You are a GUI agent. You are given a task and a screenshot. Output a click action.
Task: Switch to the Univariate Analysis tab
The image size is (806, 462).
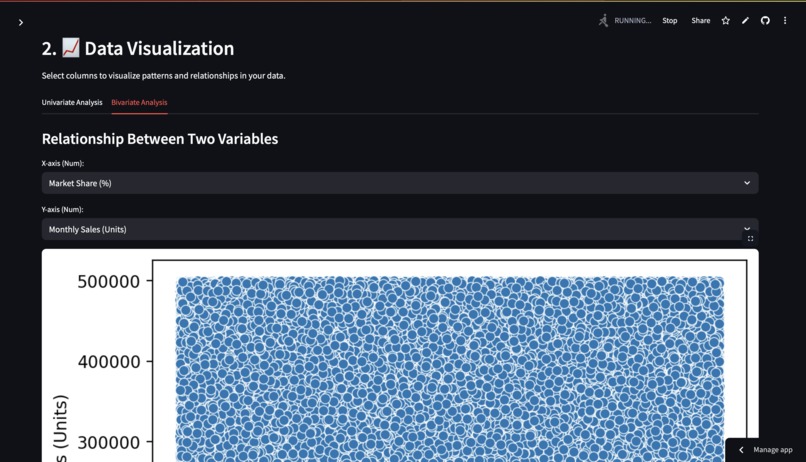[x=72, y=102]
